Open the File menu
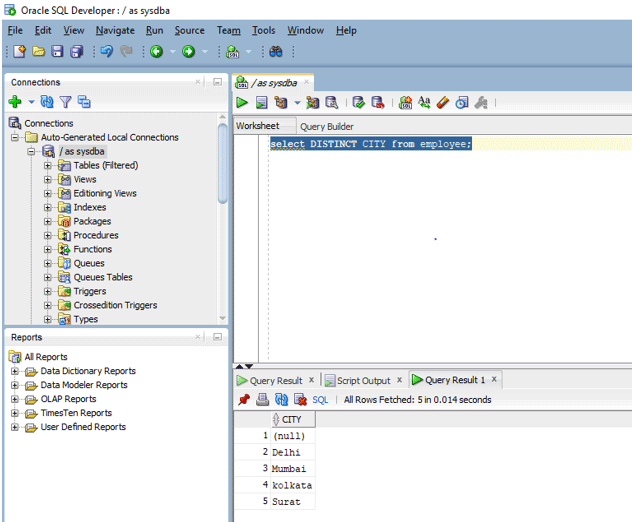Viewport: 632px width, 522px height. click(x=15, y=31)
